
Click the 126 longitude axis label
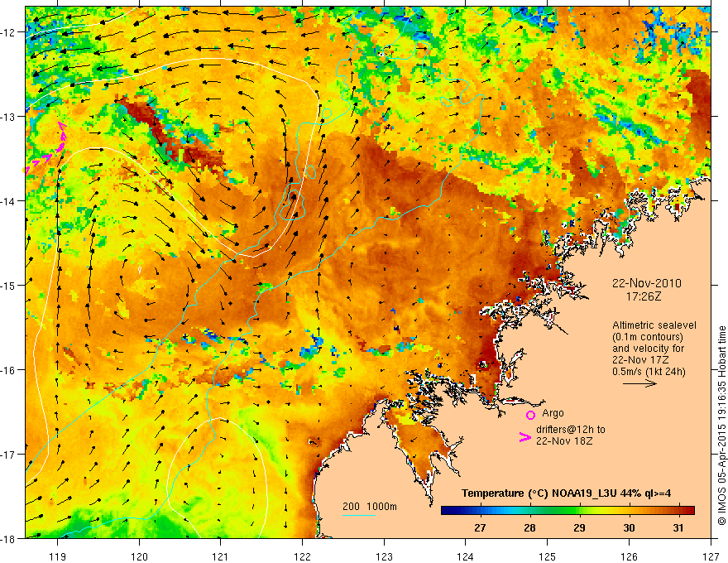point(629,556)
